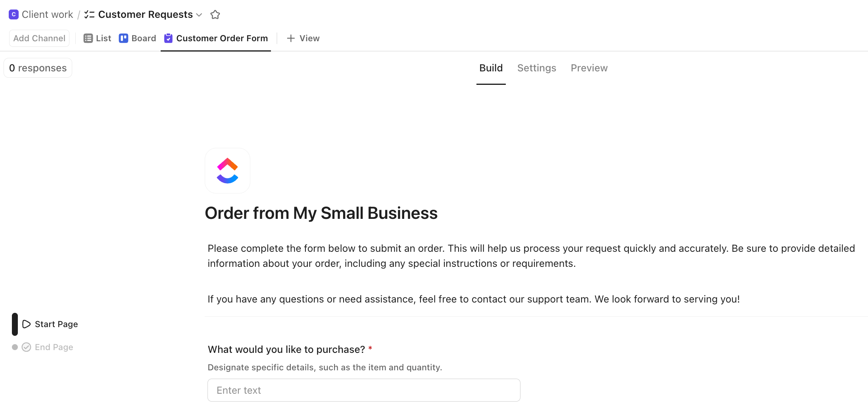This screenshot has width=868, height=406.
Task: Open the Customer Requests dropdown chevron
Action: 199,15
